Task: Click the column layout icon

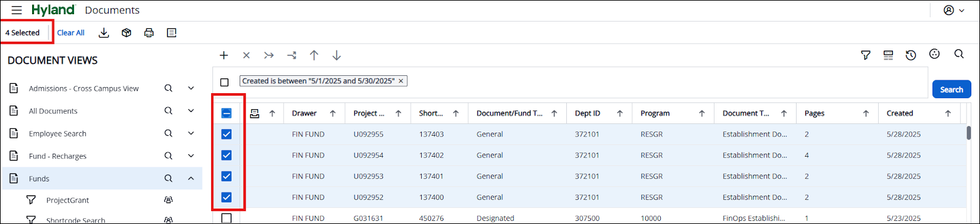Action: point(888,56)
